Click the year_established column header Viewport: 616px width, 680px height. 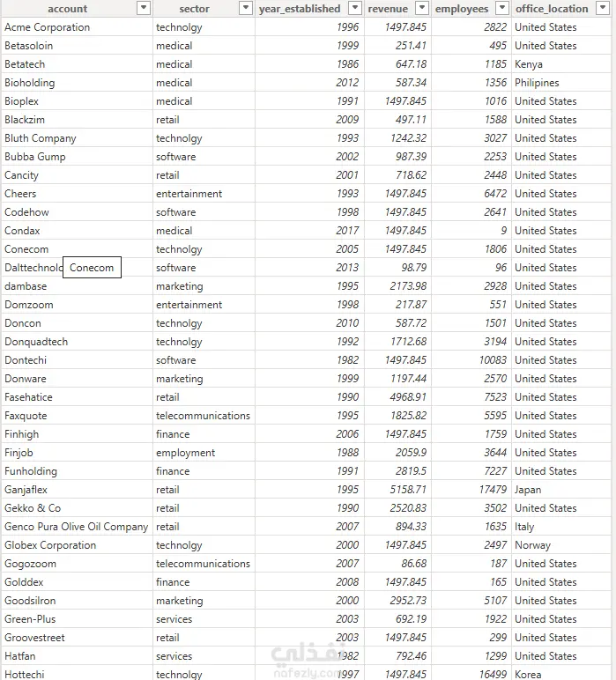(300, 9)
